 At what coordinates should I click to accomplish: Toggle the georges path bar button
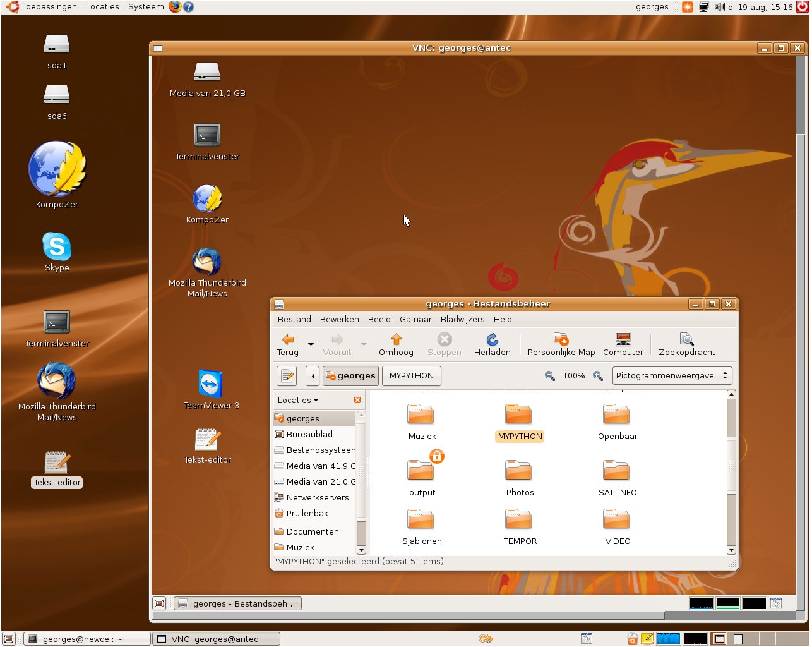(350, 376)
